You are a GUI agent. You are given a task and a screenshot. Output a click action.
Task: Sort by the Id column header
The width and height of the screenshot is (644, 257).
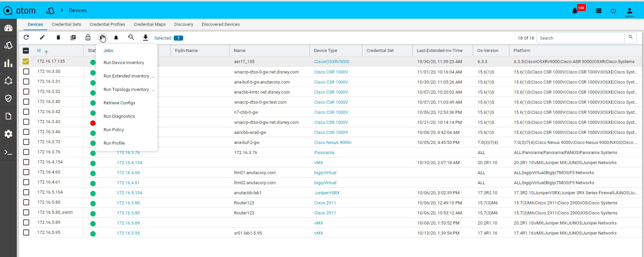tap(39, 51)
